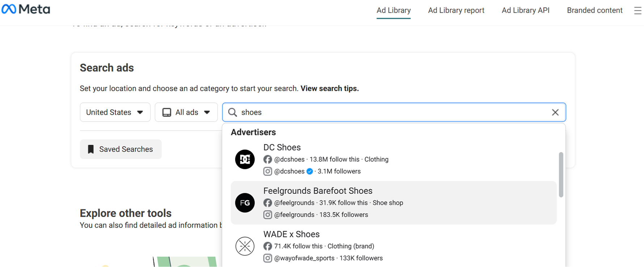Open the View search tips link

pos(329,89)
